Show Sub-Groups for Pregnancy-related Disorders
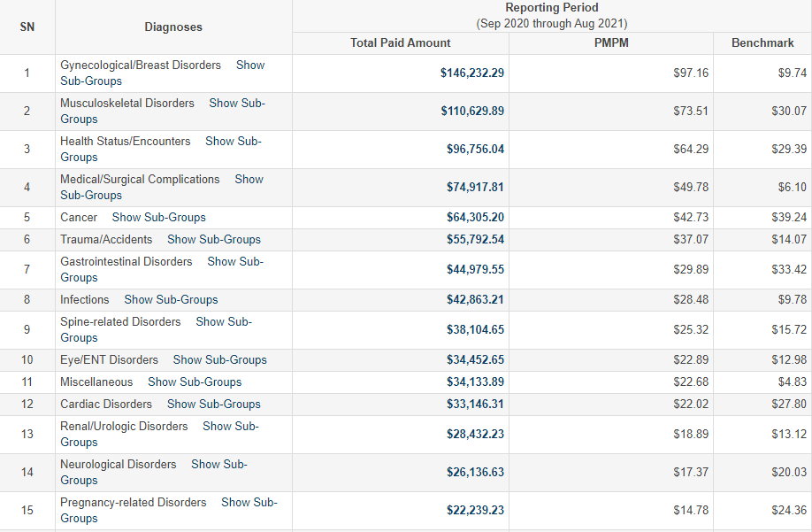Viewport: 812px width, 532px height. [249, 503]
